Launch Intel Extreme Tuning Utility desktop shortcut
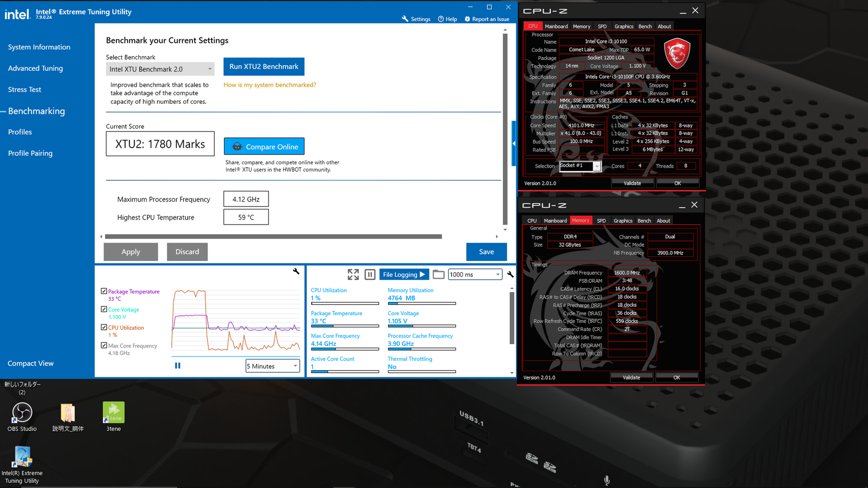 22,465
